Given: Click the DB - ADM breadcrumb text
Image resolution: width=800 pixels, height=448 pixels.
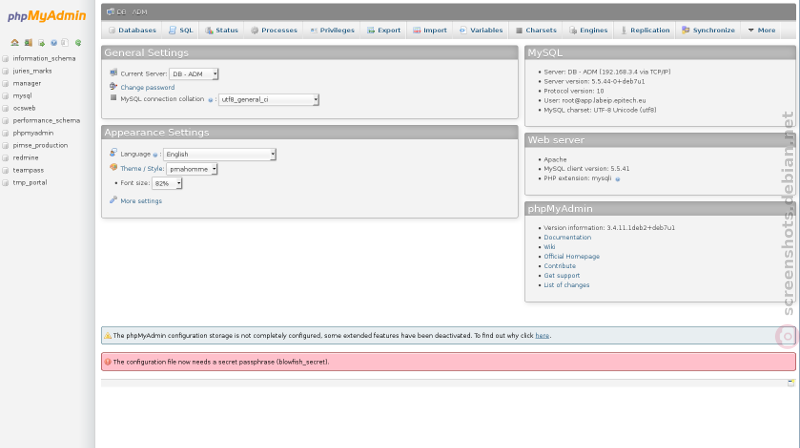Looking at the screenshot, I should (x=132, y=12).
